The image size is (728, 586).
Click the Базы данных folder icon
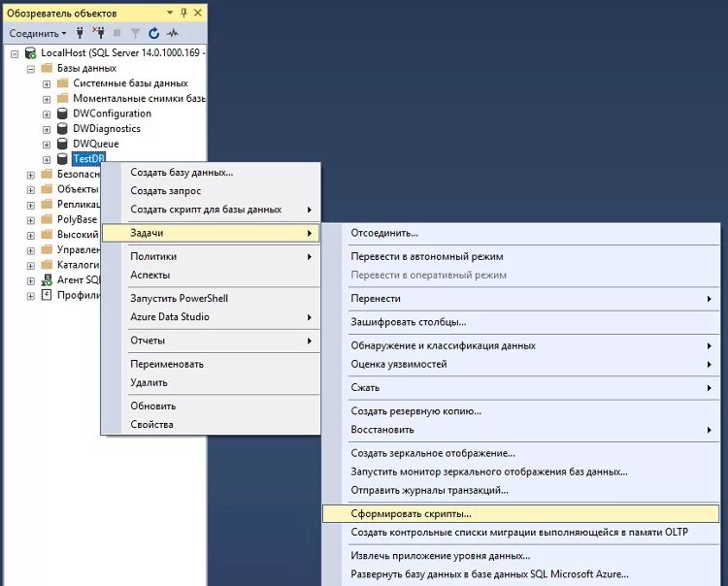(x=47, y=68)
